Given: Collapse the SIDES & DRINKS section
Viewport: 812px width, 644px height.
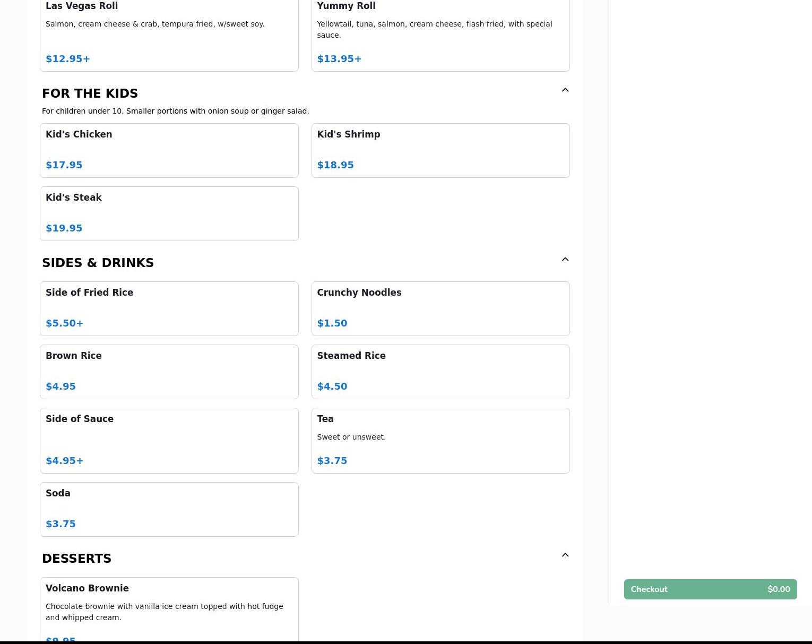Looking at the screenshot, I should (565, 259).
